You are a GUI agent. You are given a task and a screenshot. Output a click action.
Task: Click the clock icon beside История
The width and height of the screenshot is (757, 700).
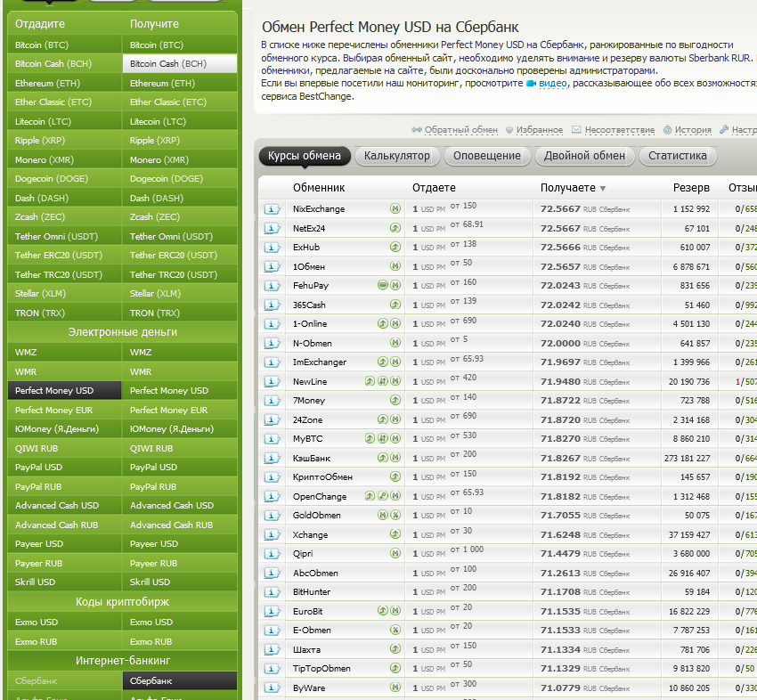(x=667, y=130)
